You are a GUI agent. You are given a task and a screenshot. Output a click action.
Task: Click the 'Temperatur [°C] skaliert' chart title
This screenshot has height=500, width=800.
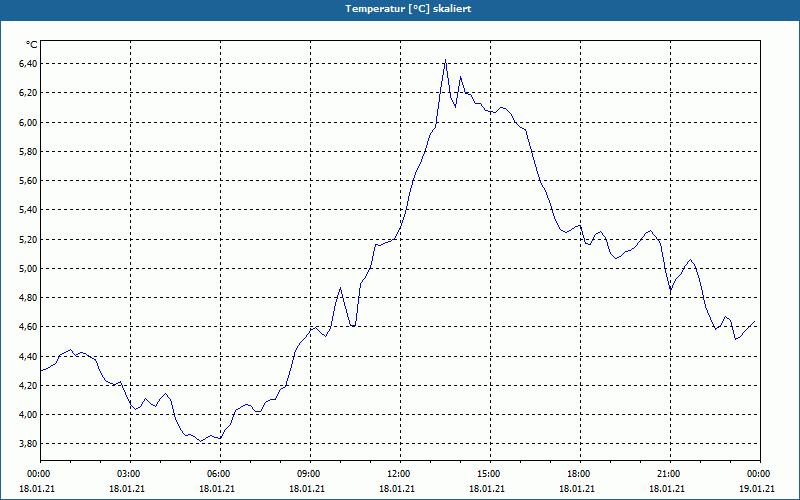408,9
